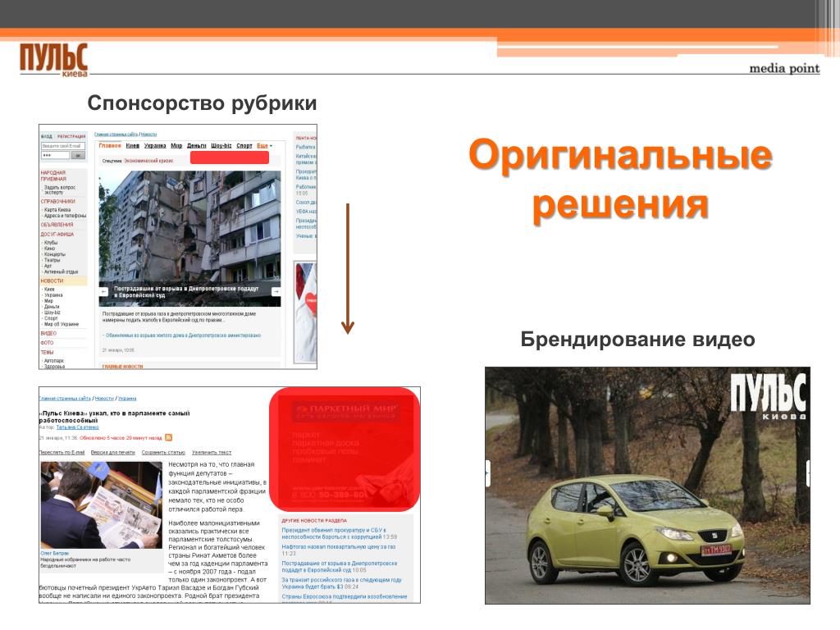This screenshot has width=840, height=630.
Task: Open news Президент обвинил прокуратуру и СБУ
Action: [x=339, y=533]
